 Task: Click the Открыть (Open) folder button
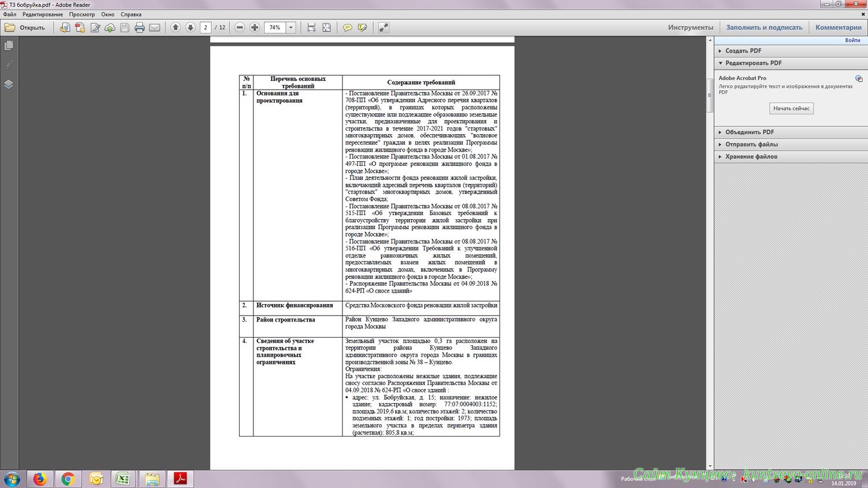pyautogui.click(x=24, y=28)
